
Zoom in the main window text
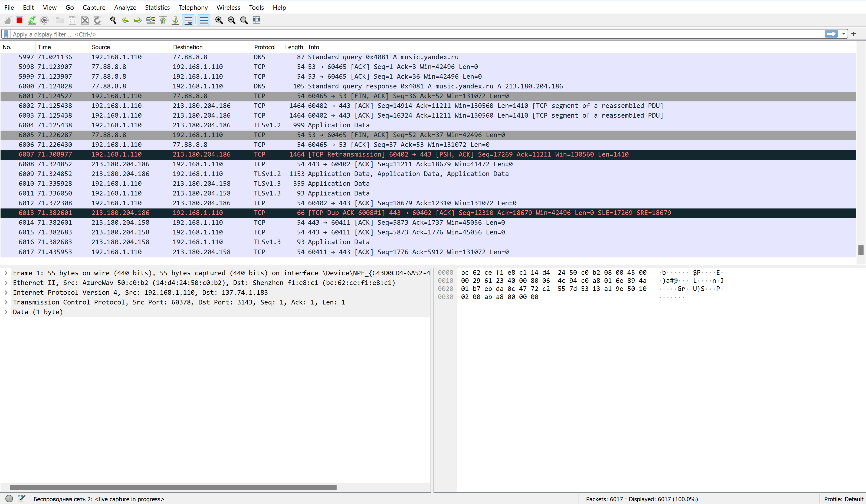point(219,20)
